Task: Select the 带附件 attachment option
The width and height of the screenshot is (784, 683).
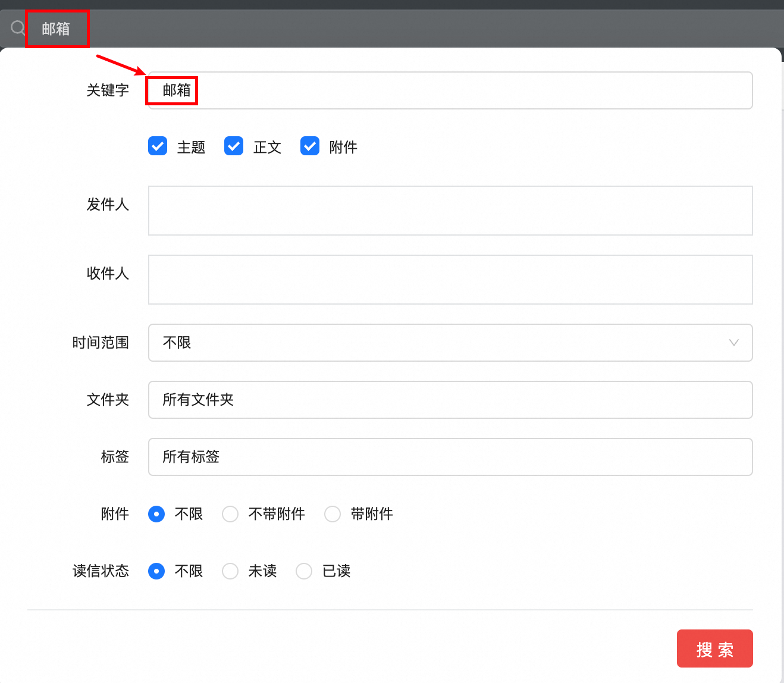Action: pyautogui.click(x=333, y=513)
